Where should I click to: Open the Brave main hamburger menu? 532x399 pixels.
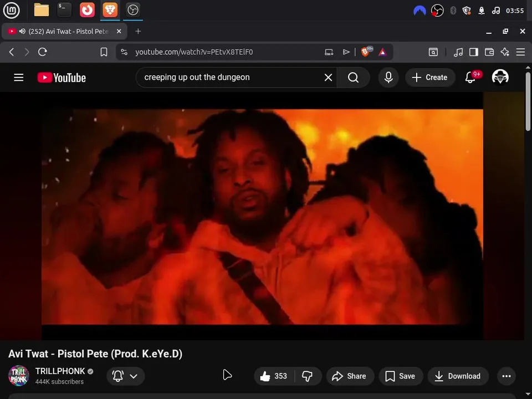coord(520,52)
